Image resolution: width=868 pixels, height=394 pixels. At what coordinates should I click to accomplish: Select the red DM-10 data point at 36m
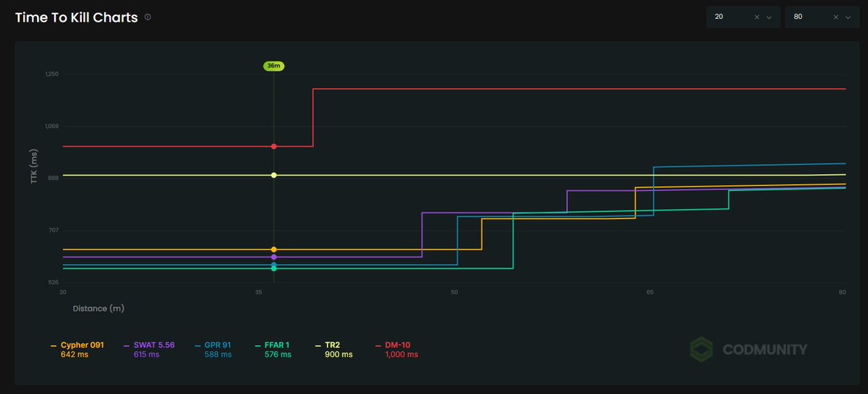click(273, 146)
